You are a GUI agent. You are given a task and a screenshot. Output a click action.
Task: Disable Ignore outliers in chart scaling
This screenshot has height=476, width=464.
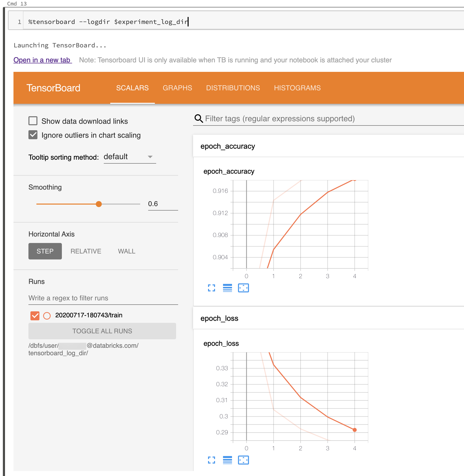(x=33, y=135)
